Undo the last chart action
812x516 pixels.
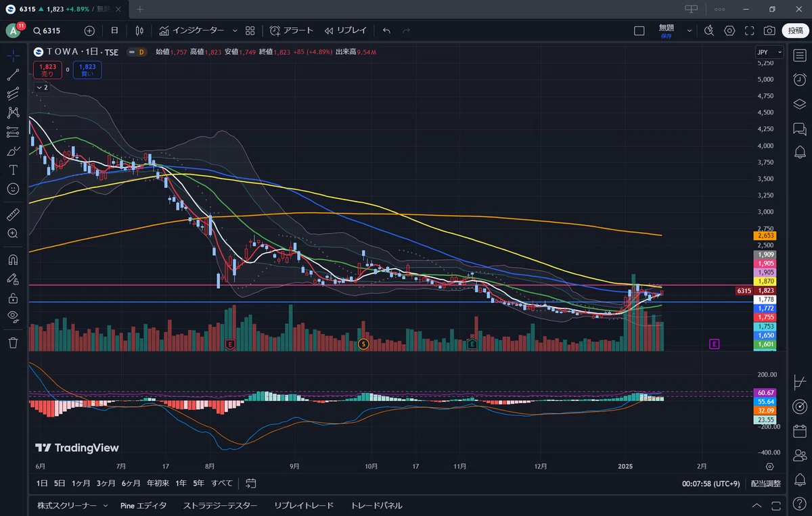tap(386, 30)
